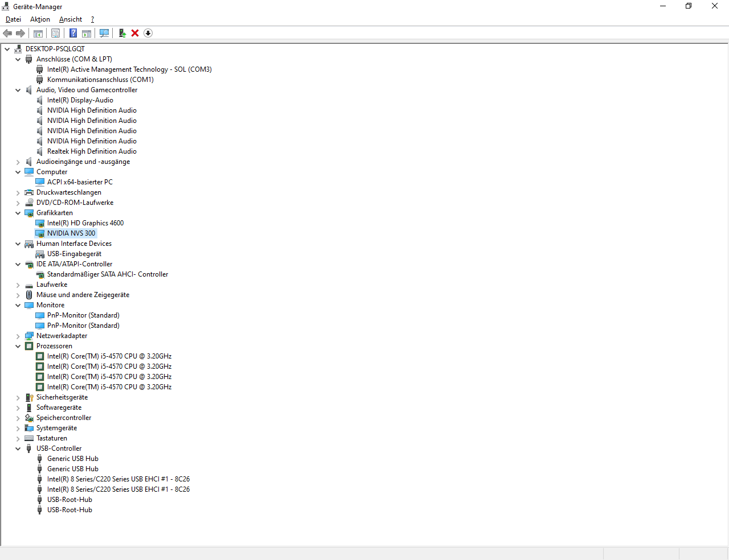
Task: Click the network icon of Netzwerkadapter
Action: point(29,336)
